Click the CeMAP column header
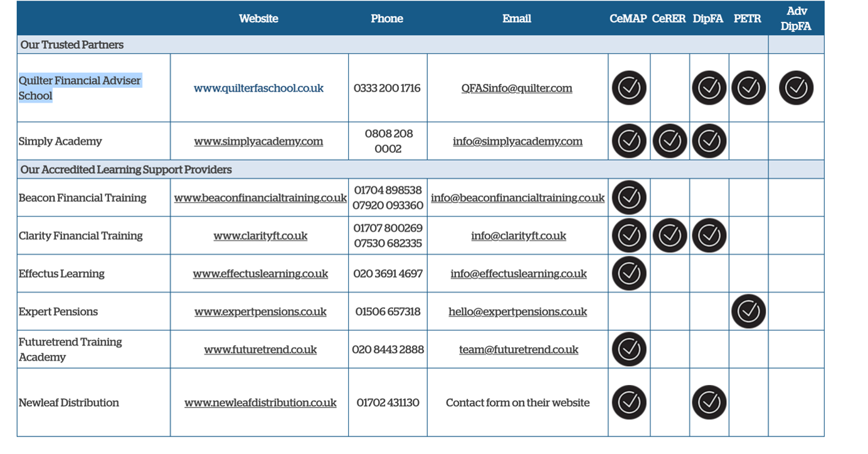 628,19
